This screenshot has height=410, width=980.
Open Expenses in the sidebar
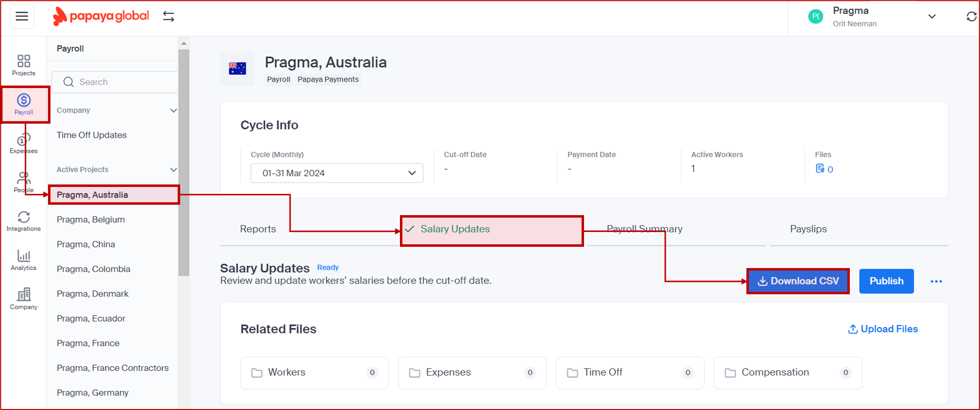pyautogui.click(x=24, y=143)
